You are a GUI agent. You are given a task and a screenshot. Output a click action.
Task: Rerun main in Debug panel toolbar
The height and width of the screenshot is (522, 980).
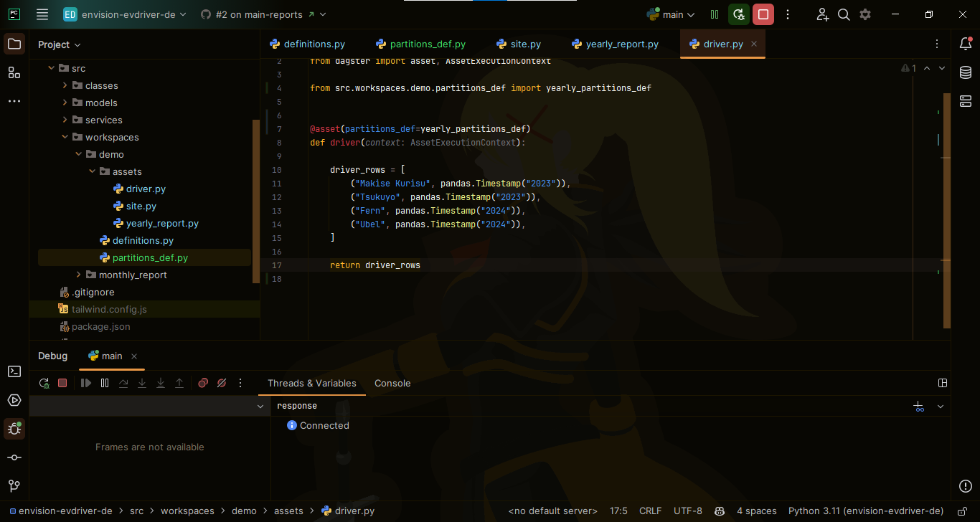pos(44,384)
